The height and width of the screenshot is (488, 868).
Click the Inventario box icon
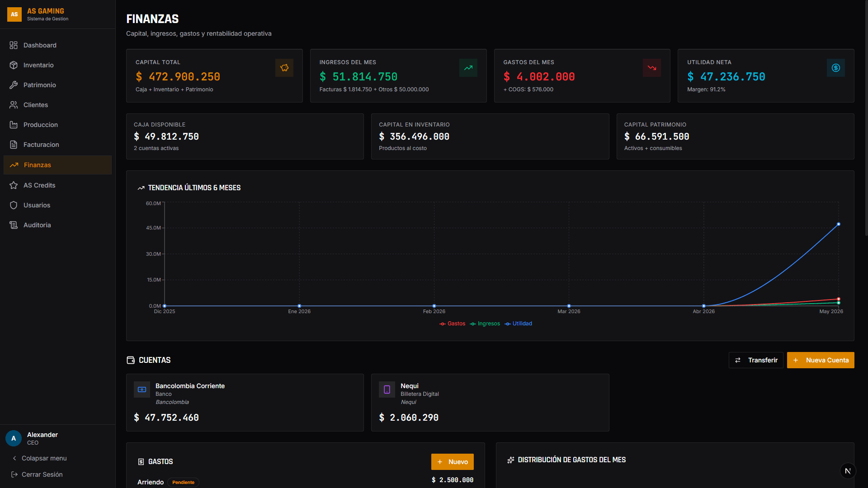click(x=14, y=65)
